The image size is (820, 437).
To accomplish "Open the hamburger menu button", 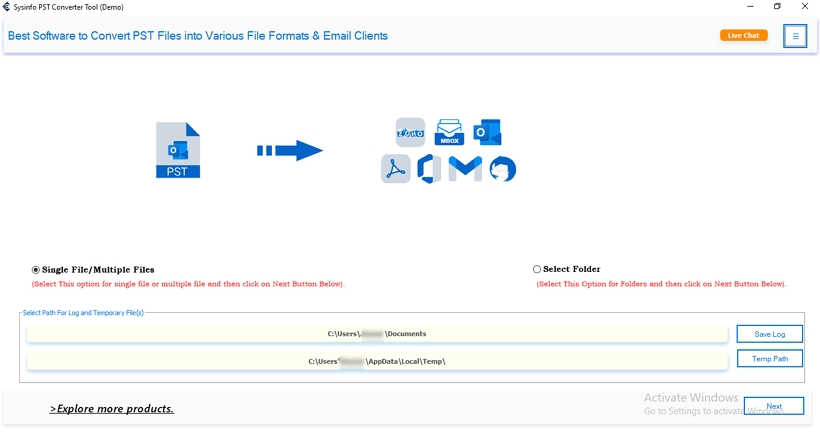I will pyautogui.click(x=795, y=36).
